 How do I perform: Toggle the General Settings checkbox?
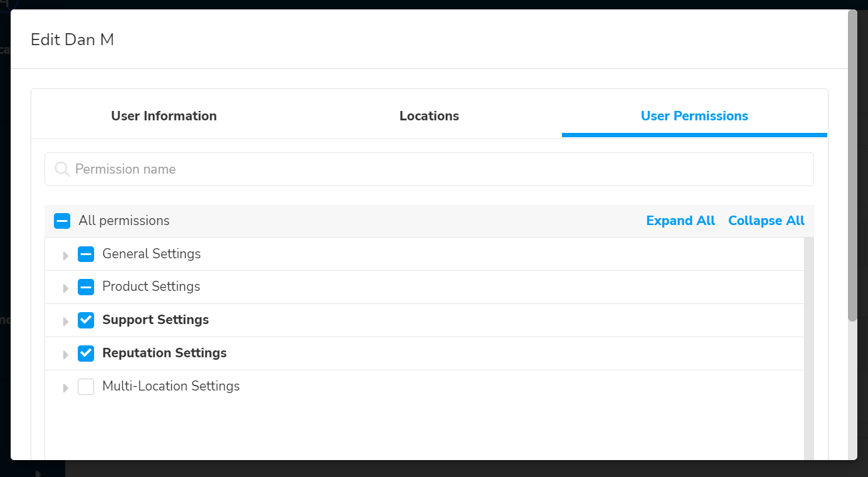point(86,254)
